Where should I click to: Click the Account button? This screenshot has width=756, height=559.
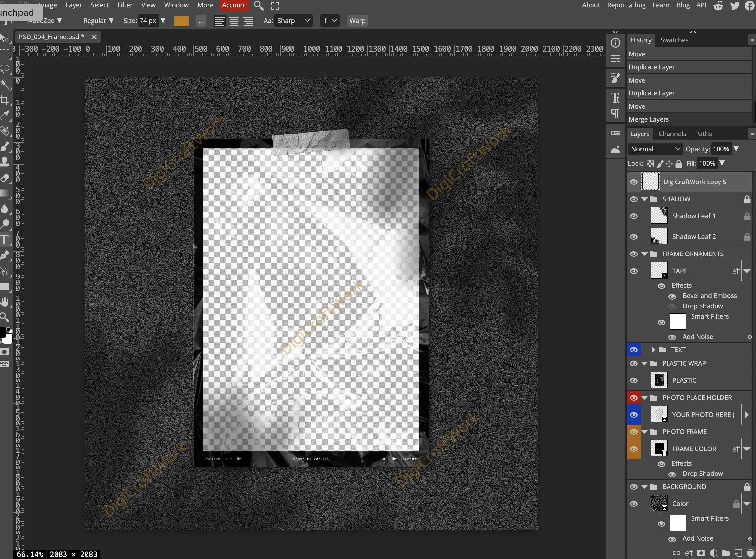coord(234,5)
